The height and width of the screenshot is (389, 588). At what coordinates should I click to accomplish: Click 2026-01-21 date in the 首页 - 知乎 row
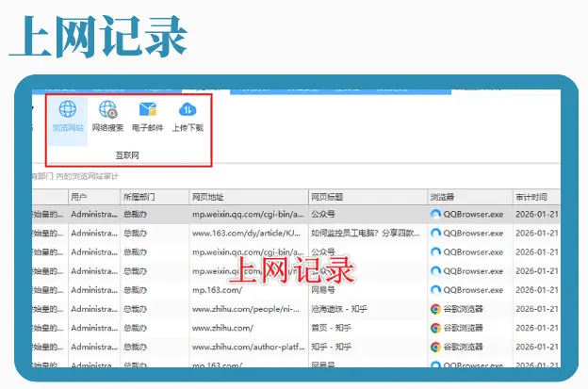[537, 328]
